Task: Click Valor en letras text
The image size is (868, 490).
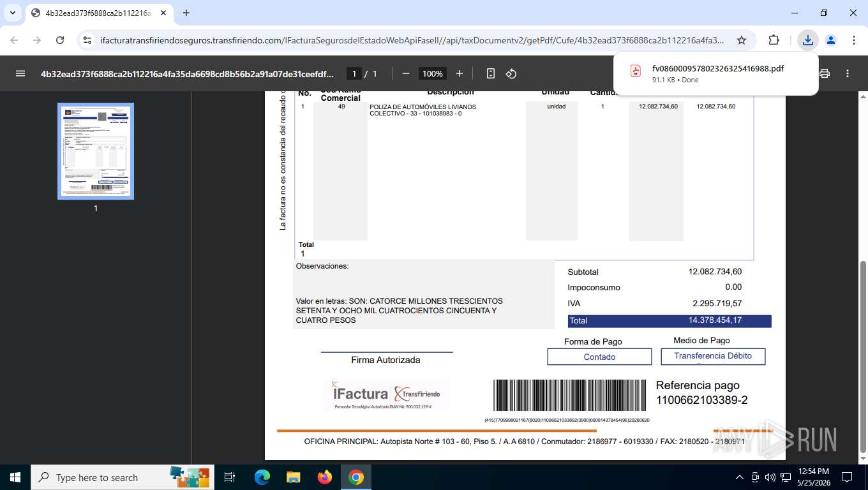Action: click(x=400, y=311)
